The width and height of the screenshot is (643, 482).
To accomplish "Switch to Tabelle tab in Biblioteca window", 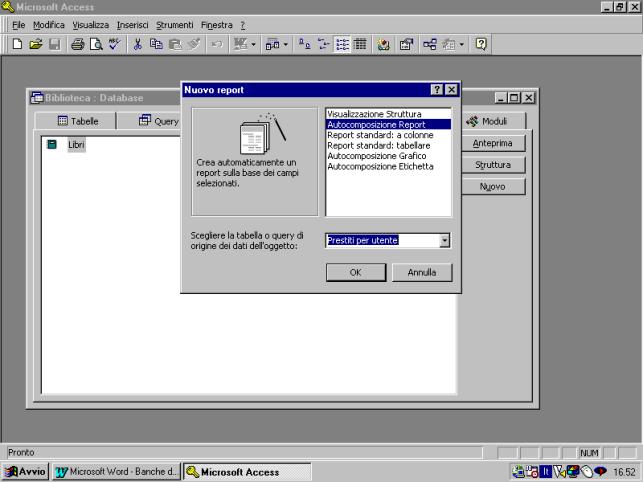I will pos(78,121).
